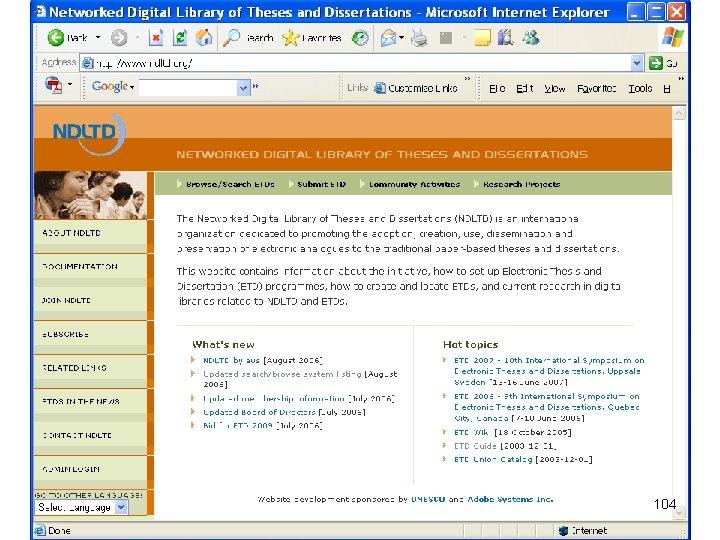Open the View menu
Image resolution: width=720 pixels, height=540 pixels.
point(555,88)
